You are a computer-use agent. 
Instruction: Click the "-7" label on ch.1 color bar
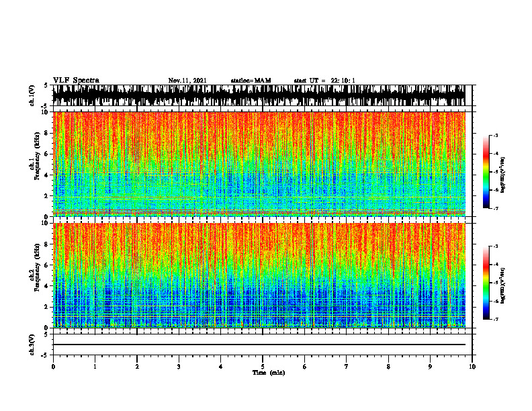[x=495, y=209]
